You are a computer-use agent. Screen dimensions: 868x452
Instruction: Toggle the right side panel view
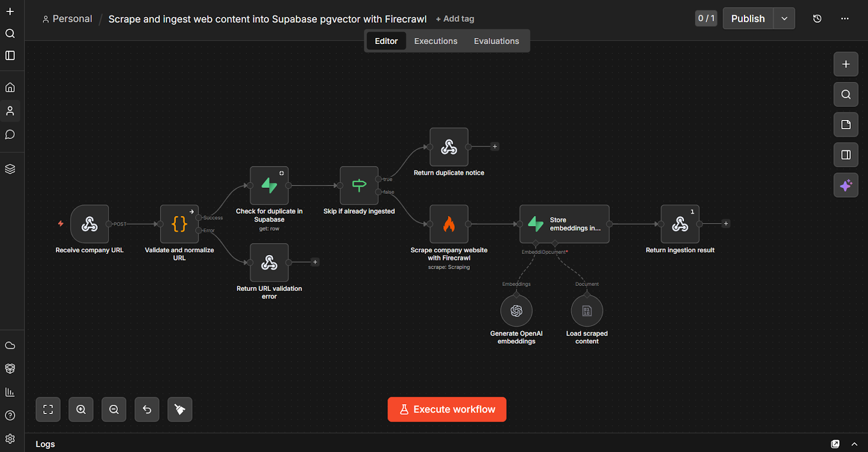coord(845,155)
